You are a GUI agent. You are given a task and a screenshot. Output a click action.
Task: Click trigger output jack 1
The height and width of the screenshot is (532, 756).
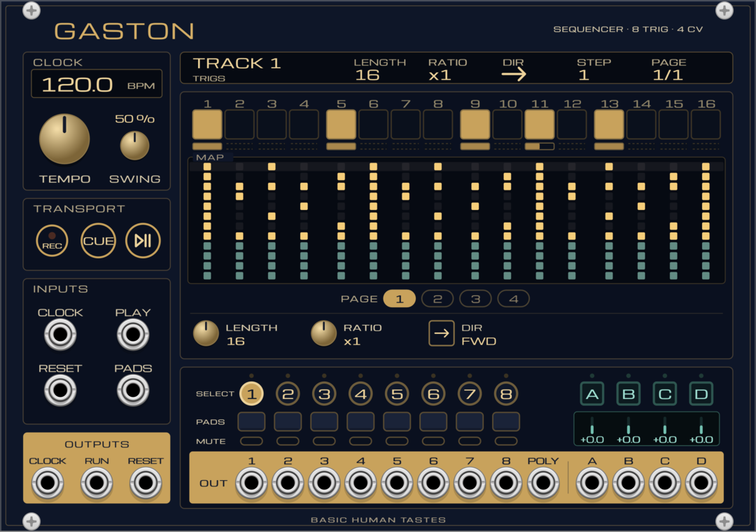(251, 483)
